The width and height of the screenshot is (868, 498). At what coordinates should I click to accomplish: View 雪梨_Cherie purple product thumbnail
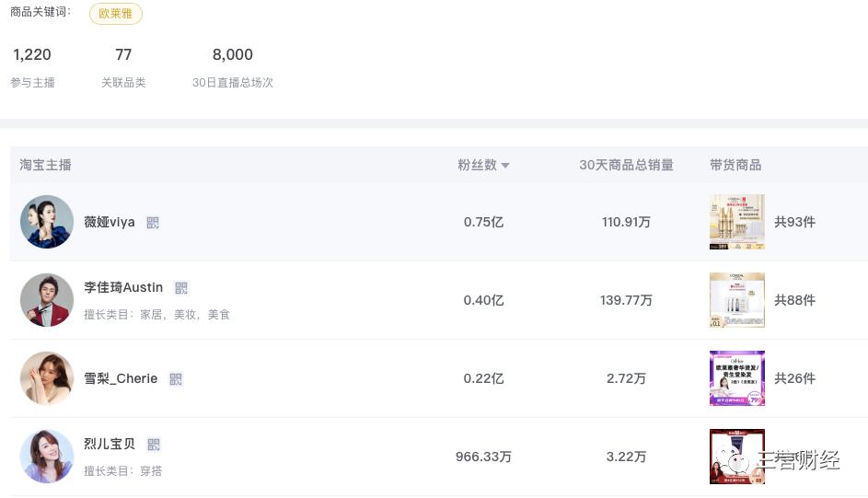[x=736, y=378]
